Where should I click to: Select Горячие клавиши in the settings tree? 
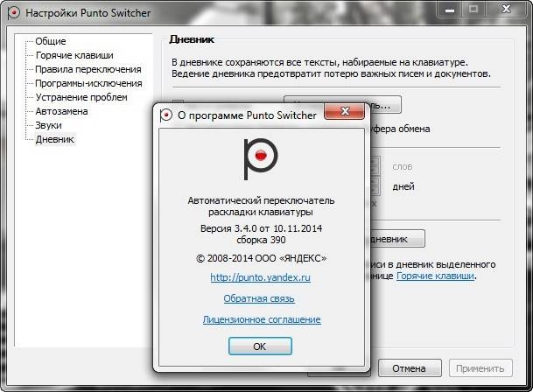click(x=74, y=55)
